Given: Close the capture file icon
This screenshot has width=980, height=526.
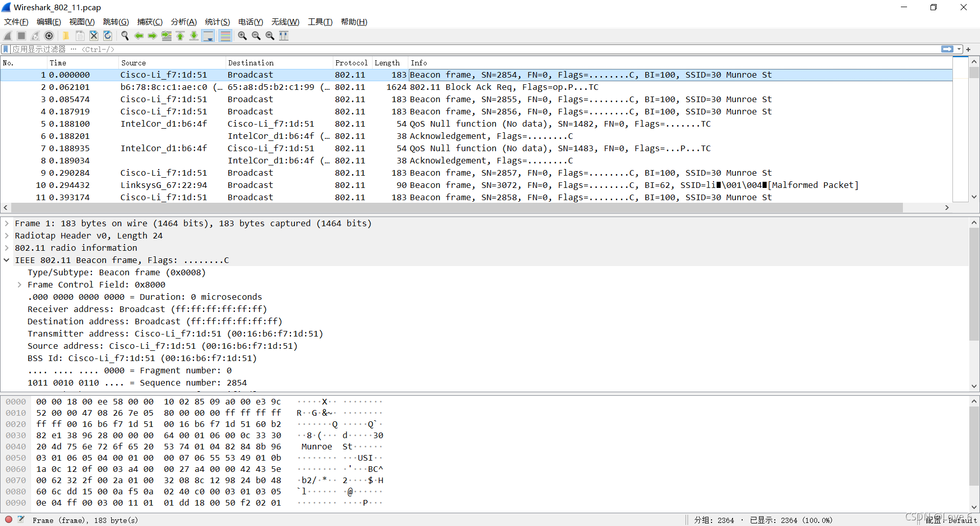Looking at the screenshot, I should (94, 36).
